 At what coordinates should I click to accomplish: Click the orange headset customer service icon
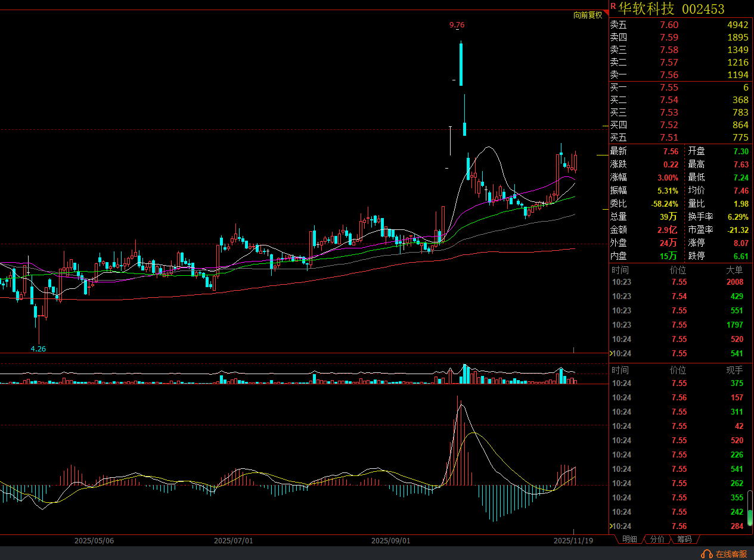[x=707, y=554]
